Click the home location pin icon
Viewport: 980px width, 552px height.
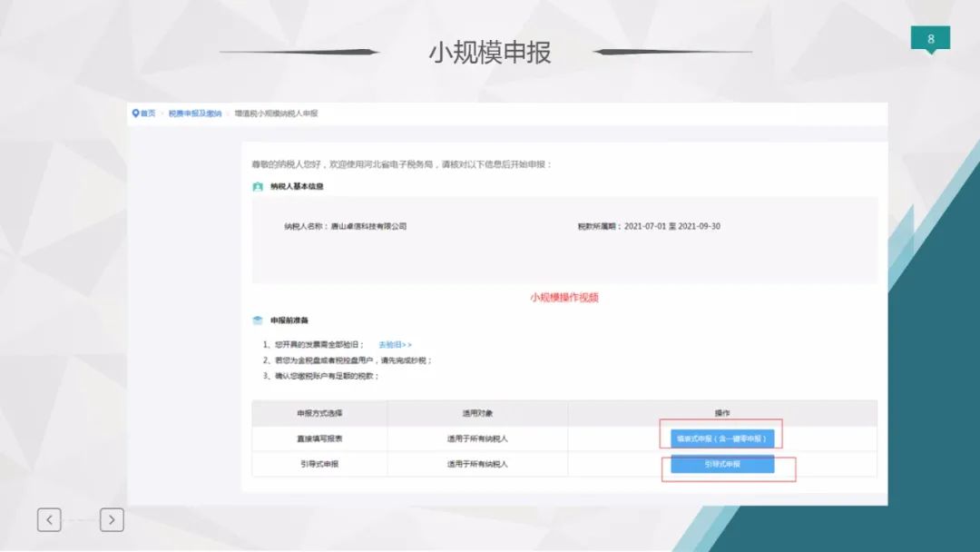tap(135, 113)
